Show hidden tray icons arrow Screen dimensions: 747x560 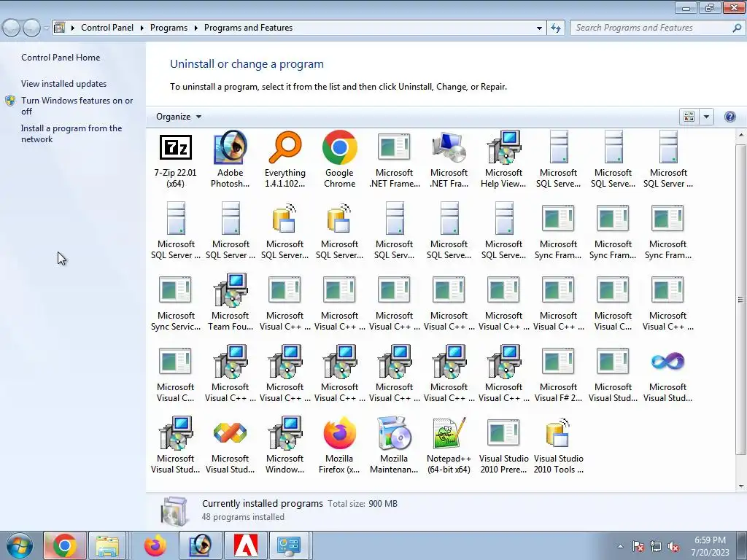point(620,547)
